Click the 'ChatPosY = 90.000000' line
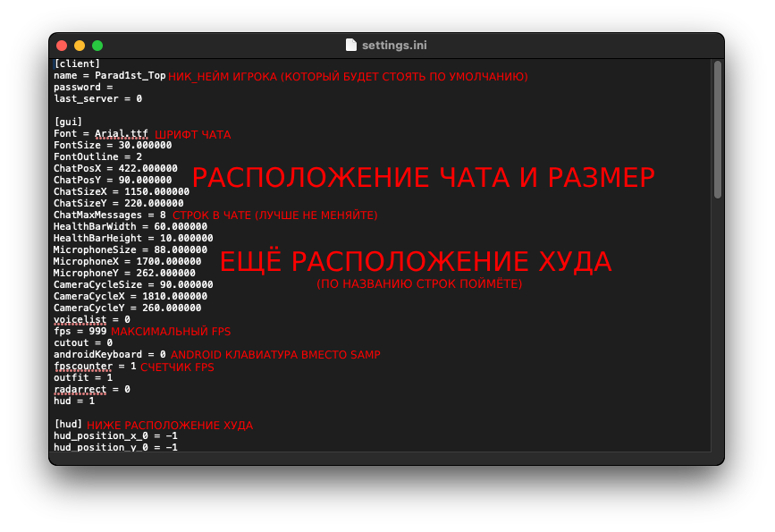 click(113, 180)
